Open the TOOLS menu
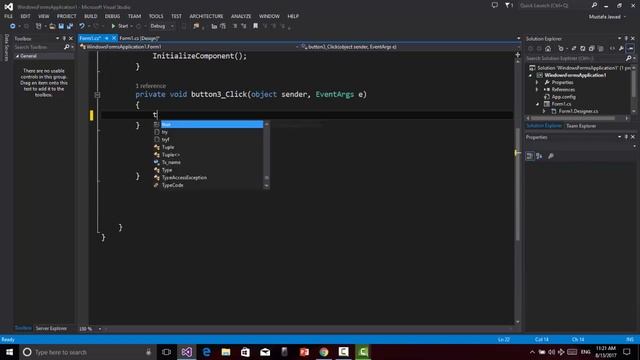Screen dimensions: 640x360 tap(156, 16)
